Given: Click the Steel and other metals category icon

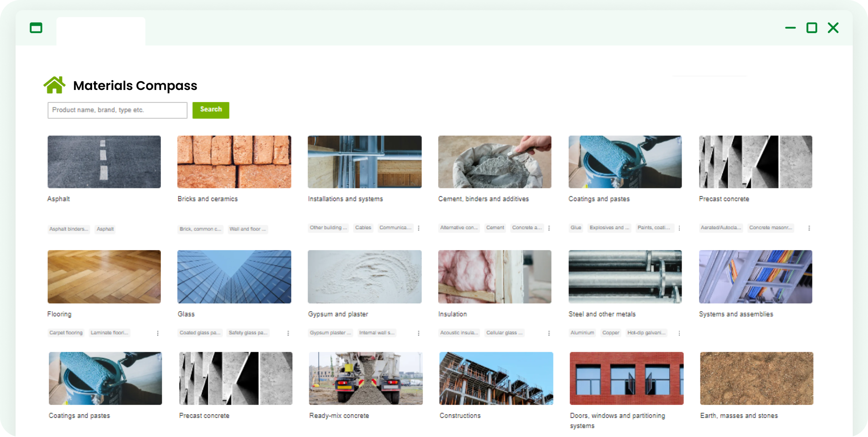Looking at the screenshot, I should click(625, 277).
